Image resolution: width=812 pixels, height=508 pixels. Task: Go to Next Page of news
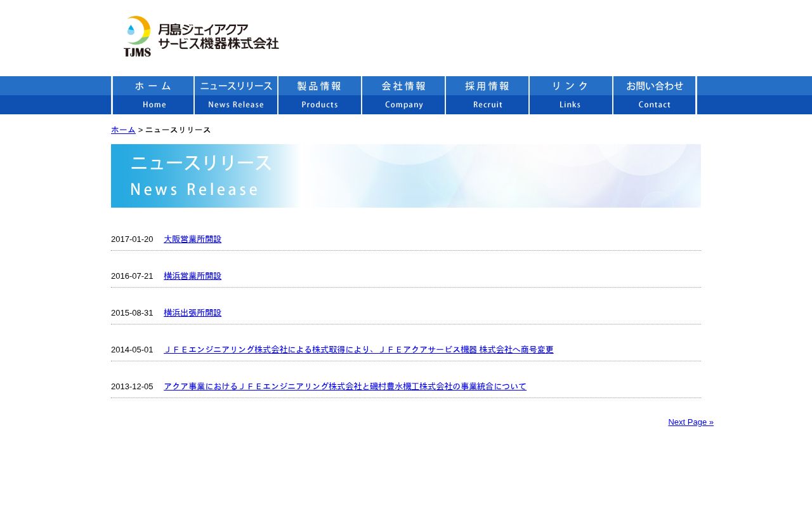click(690, 422)
